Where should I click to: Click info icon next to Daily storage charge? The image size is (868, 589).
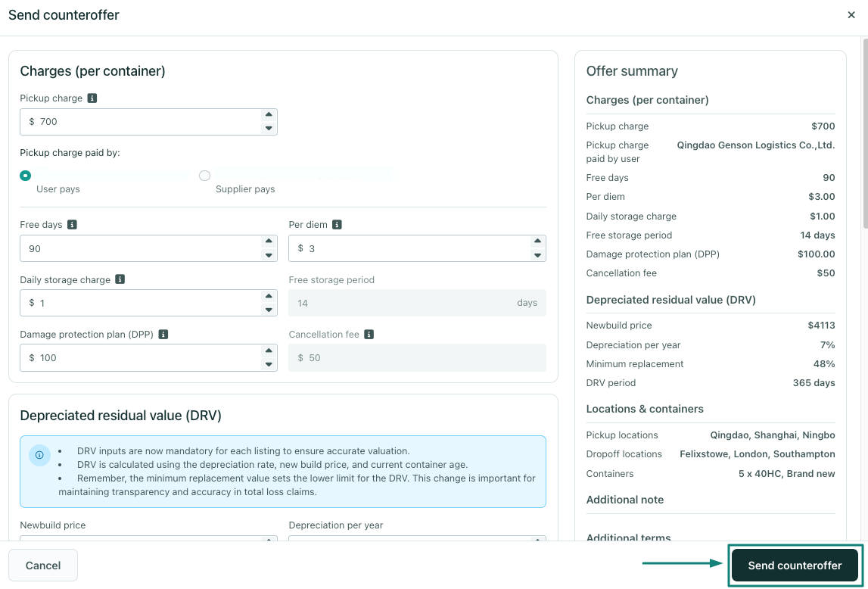click(x=120, y=279)
